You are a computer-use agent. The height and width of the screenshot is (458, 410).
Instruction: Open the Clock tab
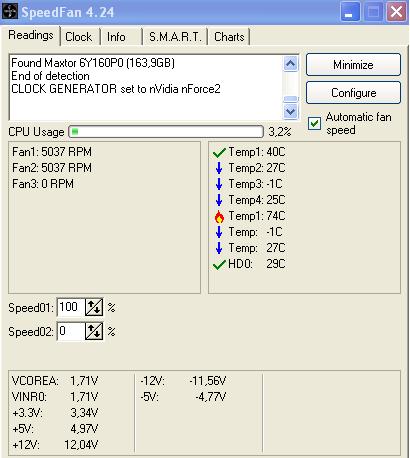click(79, 37)
